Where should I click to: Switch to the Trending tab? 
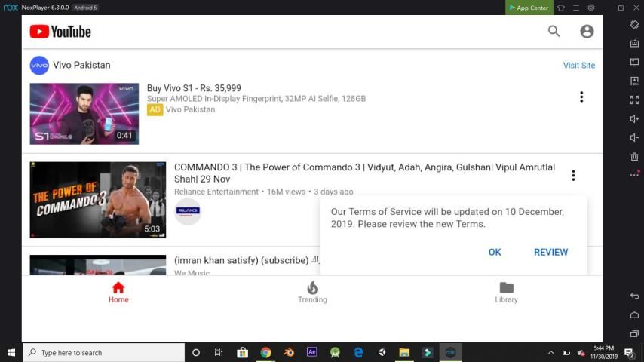click(312, 292)
